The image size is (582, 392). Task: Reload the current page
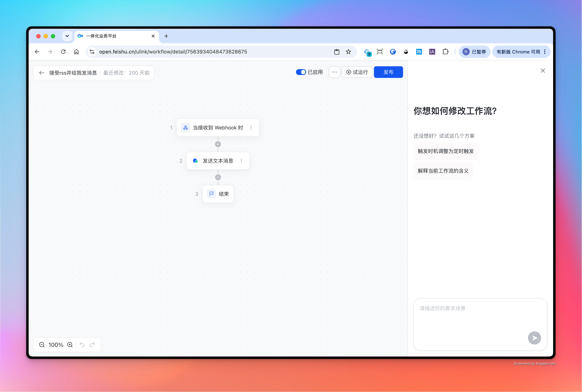pyautogui.click(x=63, y=52)
